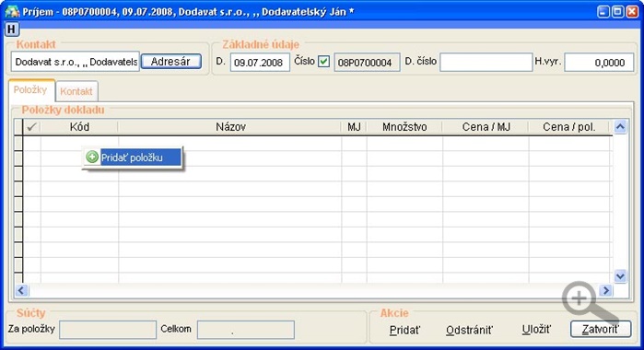Click the D. číslo input field
Viewport: 644px width, 350px height.
click(486, 62)
